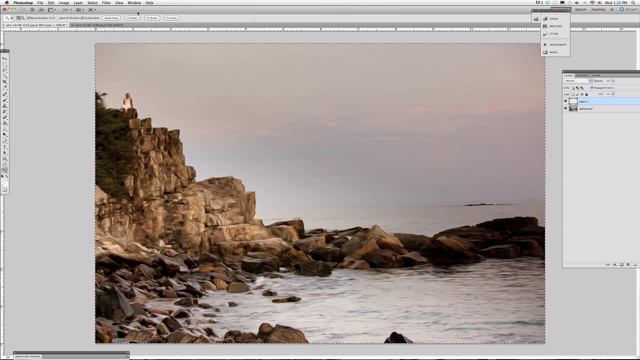Open the Fill slider arrow
The width and height of the screenshot is (640, 360).
[x=613, y=94]
